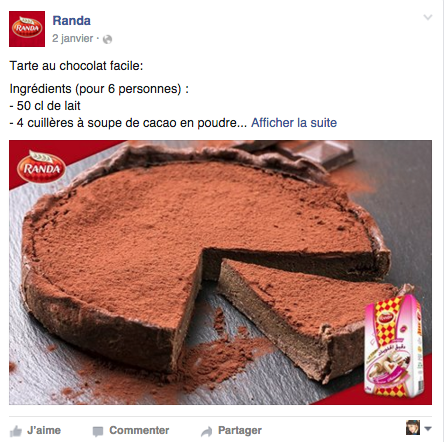
Task: Expand the arrow next to the user avatar
Action: [x=428, y=429]
